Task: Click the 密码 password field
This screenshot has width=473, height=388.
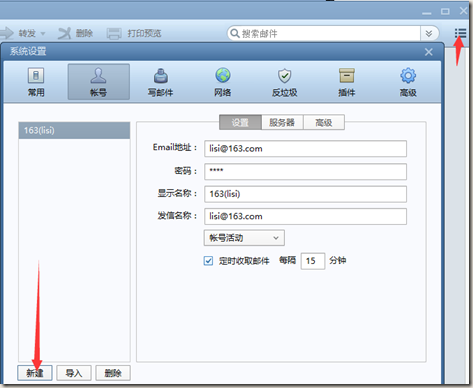Action: pyautogui.click(x=305, y=171)
